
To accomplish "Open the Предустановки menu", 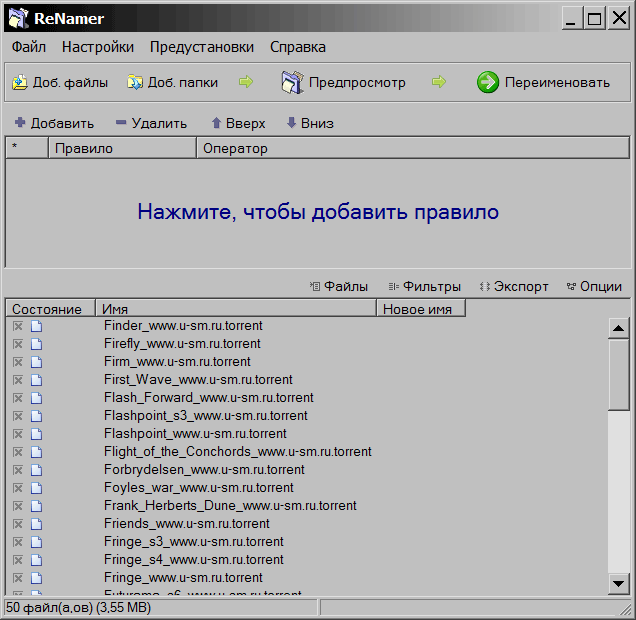I will pyautogui.click(x=201, y=47).
